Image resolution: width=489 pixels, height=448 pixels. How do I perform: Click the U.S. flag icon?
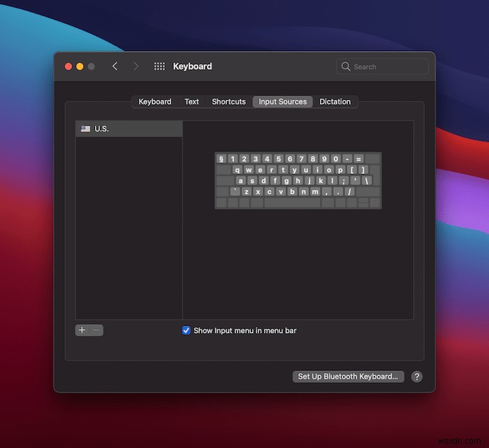[x=85, y=129]
